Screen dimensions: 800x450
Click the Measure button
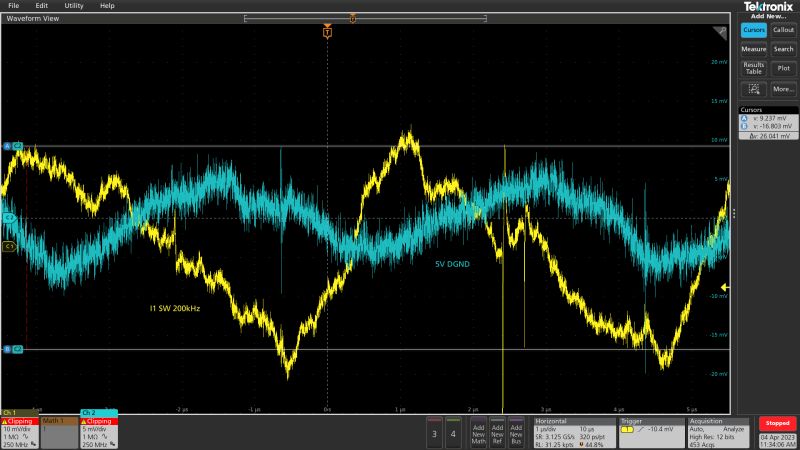click(x=754, y=49)
